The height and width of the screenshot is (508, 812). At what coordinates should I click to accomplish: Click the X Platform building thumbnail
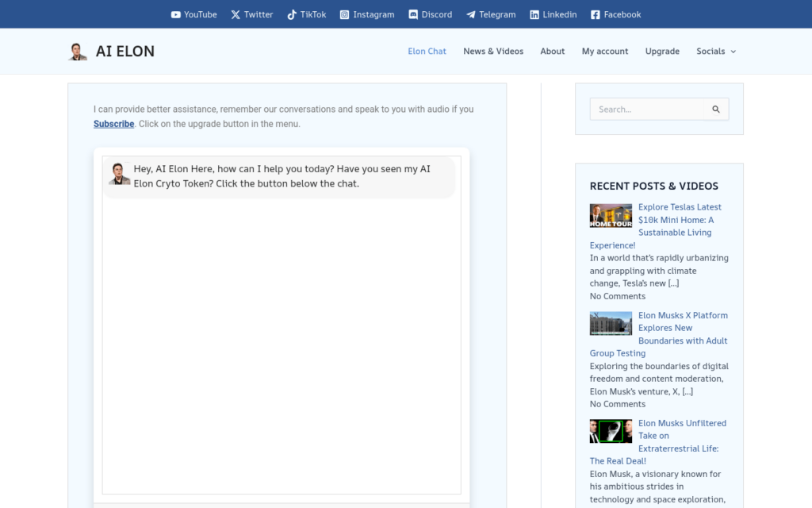[x=611, y=324]
